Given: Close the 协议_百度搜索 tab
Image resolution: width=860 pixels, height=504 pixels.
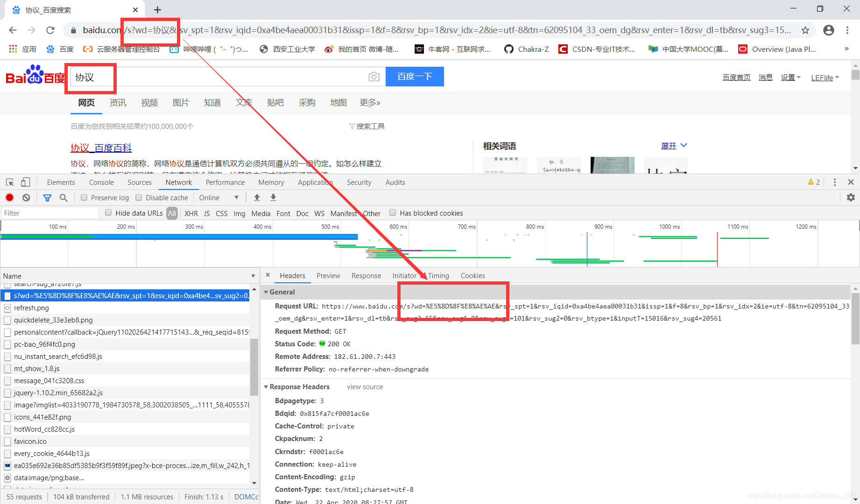Looking at the screenshot, I should 135,10.
